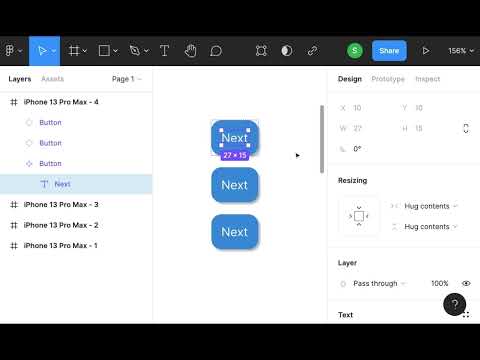Select iPhone 13 Pro Max - 1 frame layer
Image resolution: width=480 pixels, height=360 pixels.
(76, 246)
